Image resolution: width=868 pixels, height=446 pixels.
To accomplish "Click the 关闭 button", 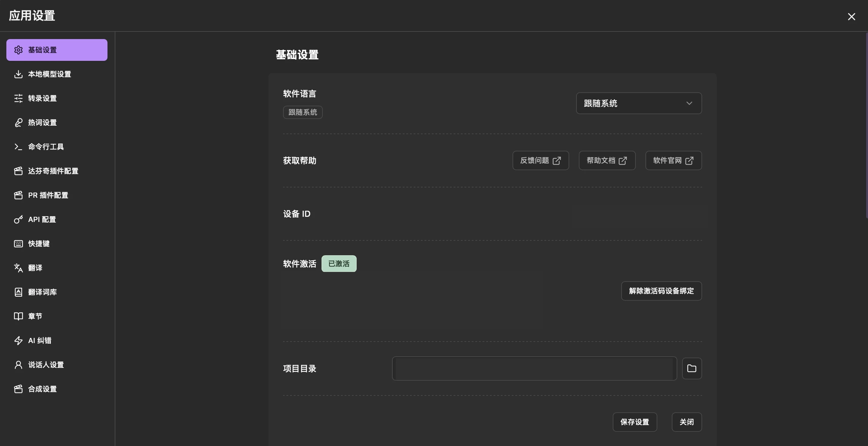I will click(x=687, y=422).
